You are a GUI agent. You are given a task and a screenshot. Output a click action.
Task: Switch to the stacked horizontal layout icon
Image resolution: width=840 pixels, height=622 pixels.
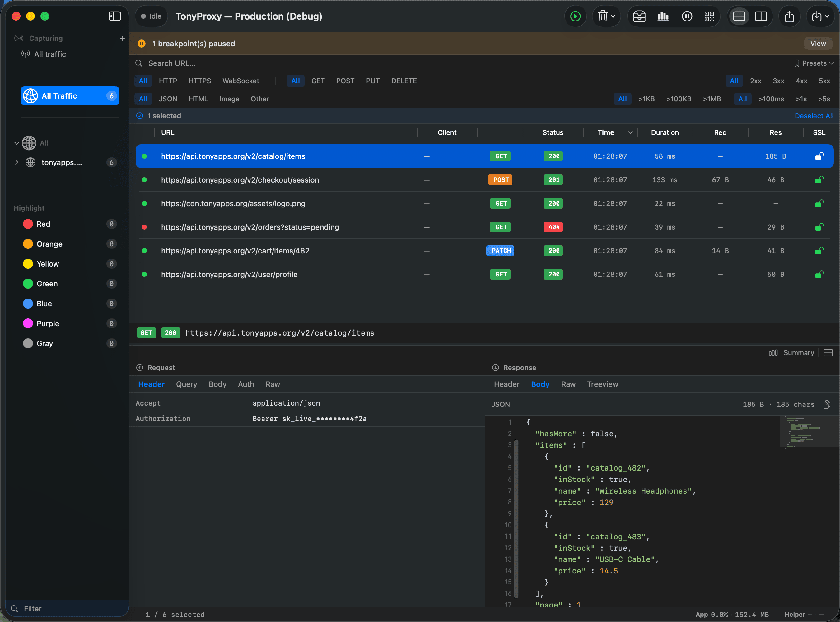(739, 16)
